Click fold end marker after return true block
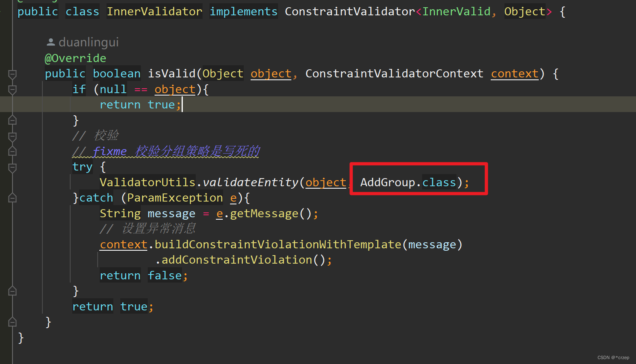 13,120
